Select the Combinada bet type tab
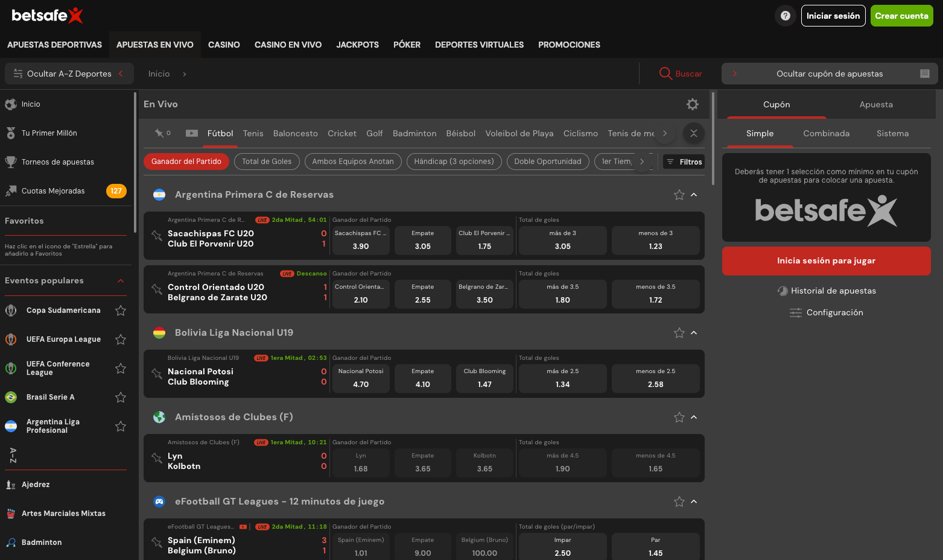943x560 pixels. click(826, 133)
